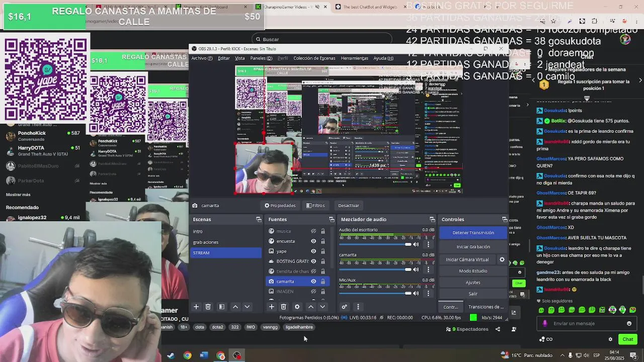This screenshot has width=644, height=362.
Task: Open Vista menu in OBS
Action: (239, 58)
